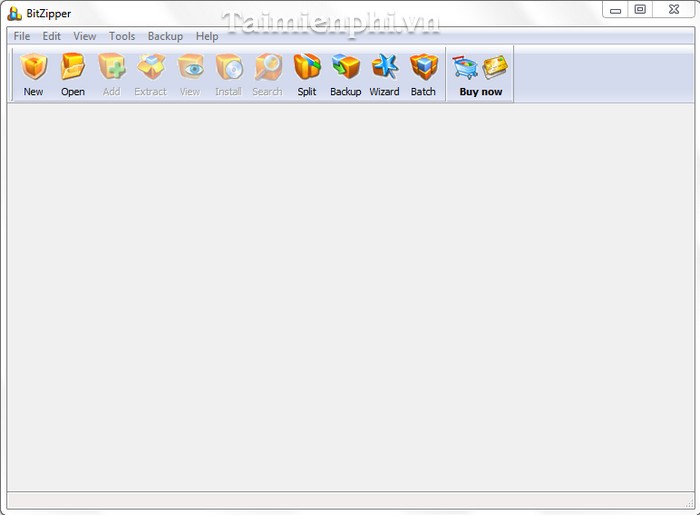Open the Edit menu
The image size is (700, 515).
click(52, 36)
